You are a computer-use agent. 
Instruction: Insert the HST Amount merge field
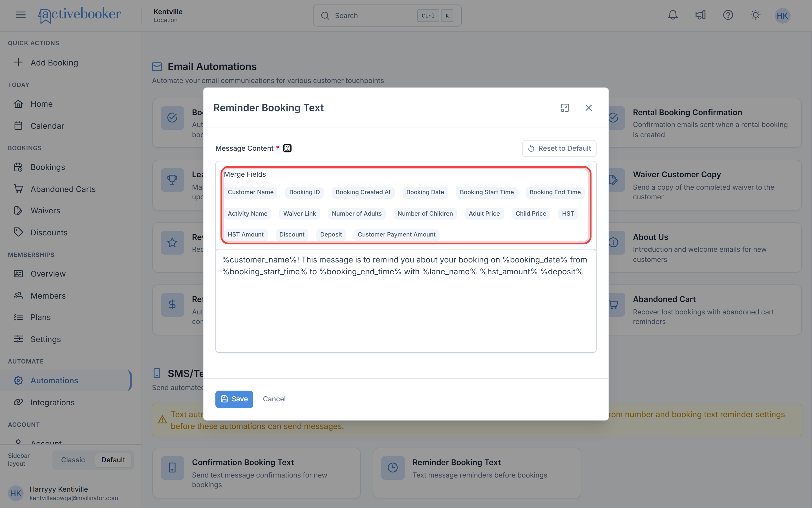[246, 235]
